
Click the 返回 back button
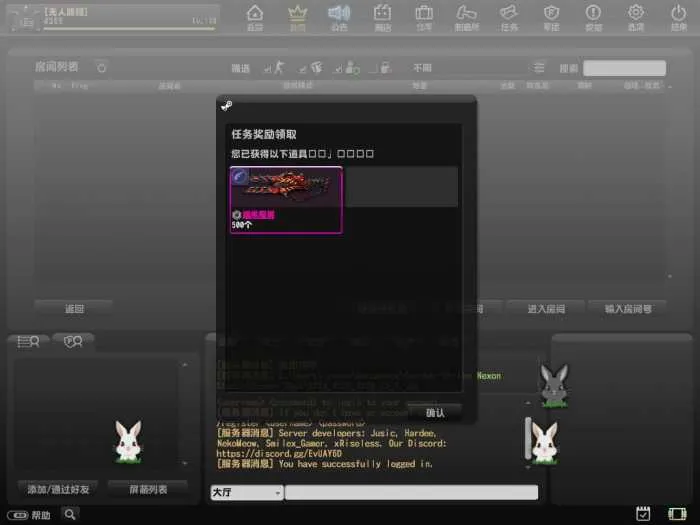74,308
